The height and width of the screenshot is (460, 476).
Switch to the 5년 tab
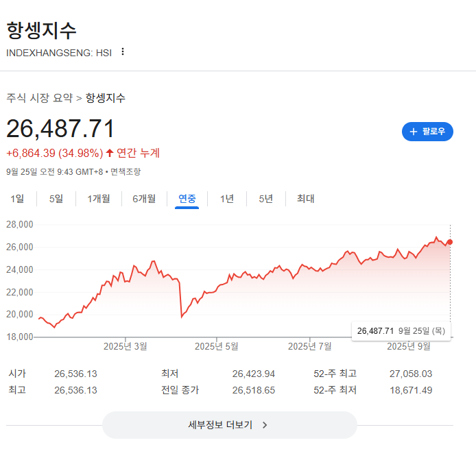(x=265, y=199)
